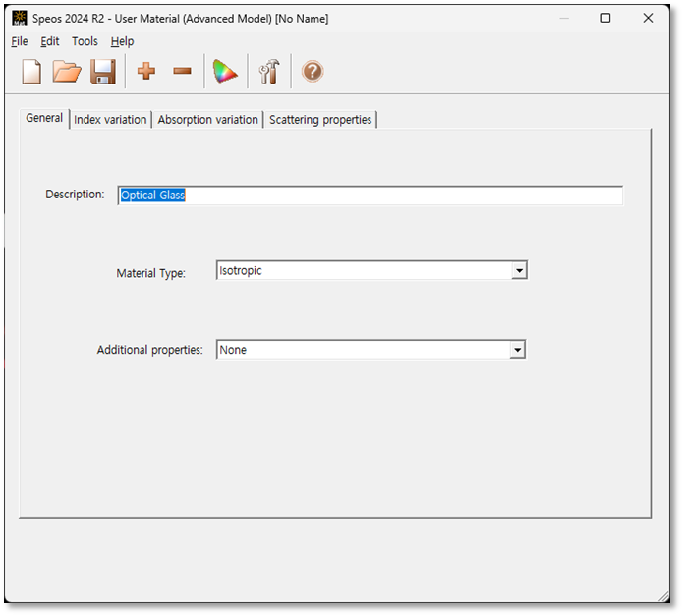Open the Help menu
The width and height of the screenshot is (683, 616).
(x=123, y=41)
